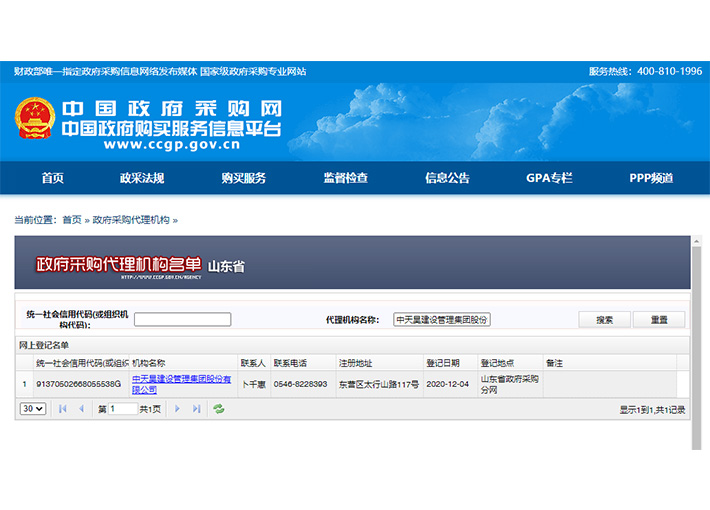Open 首页 in navigation bar

tap(53, 178)
